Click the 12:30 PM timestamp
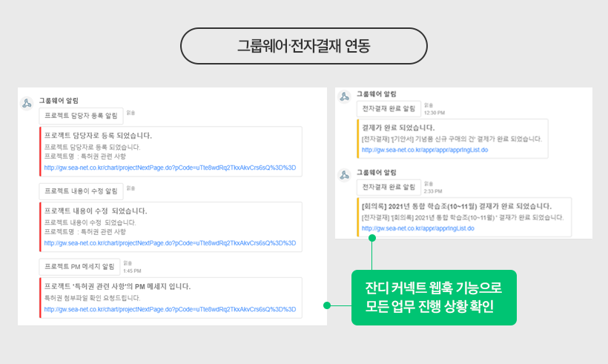608x364 pixels. point(434,113)
